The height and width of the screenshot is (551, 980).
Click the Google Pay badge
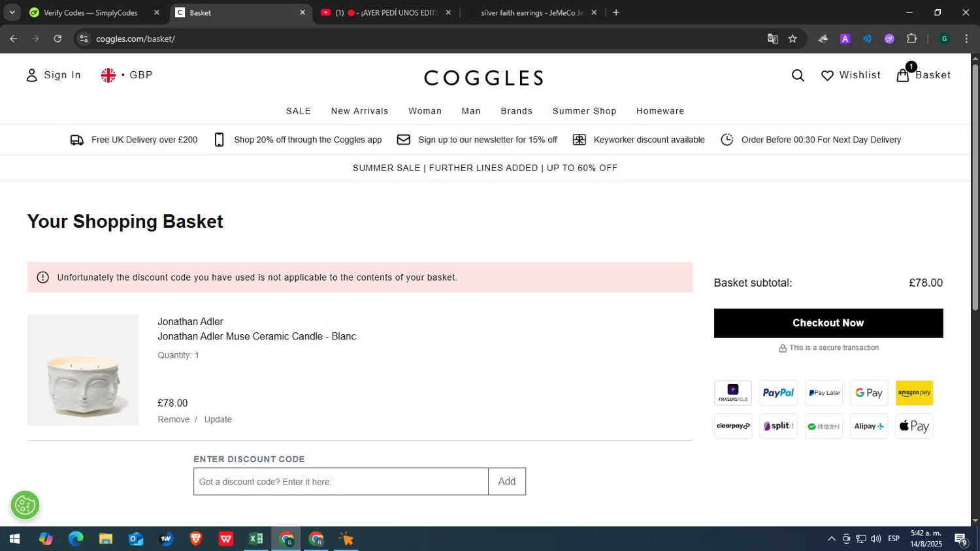pyautogui.click(x=869, y=393)
